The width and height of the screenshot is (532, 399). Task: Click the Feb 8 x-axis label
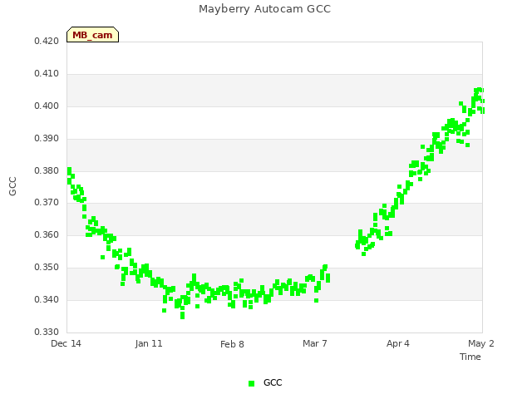[232, 344]
